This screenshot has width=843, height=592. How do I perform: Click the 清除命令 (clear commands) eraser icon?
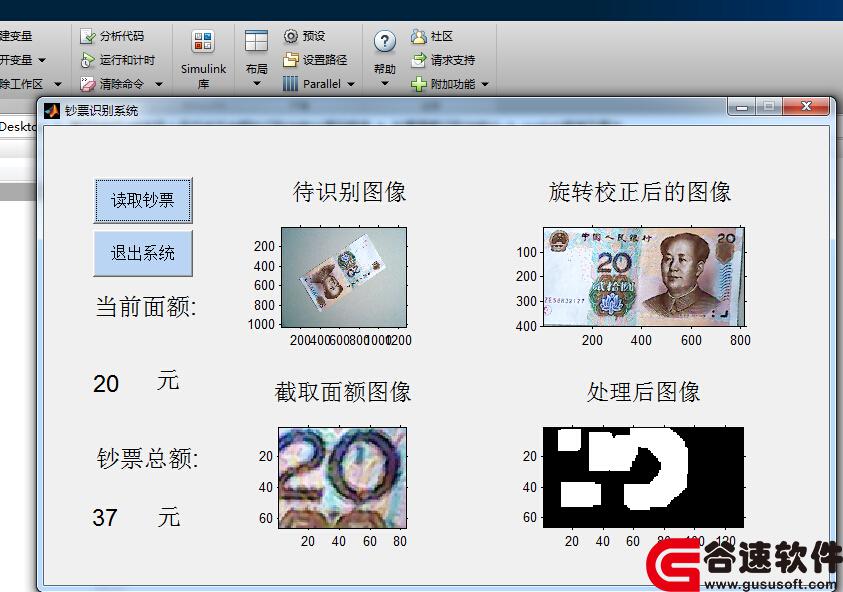click(87, 84)
